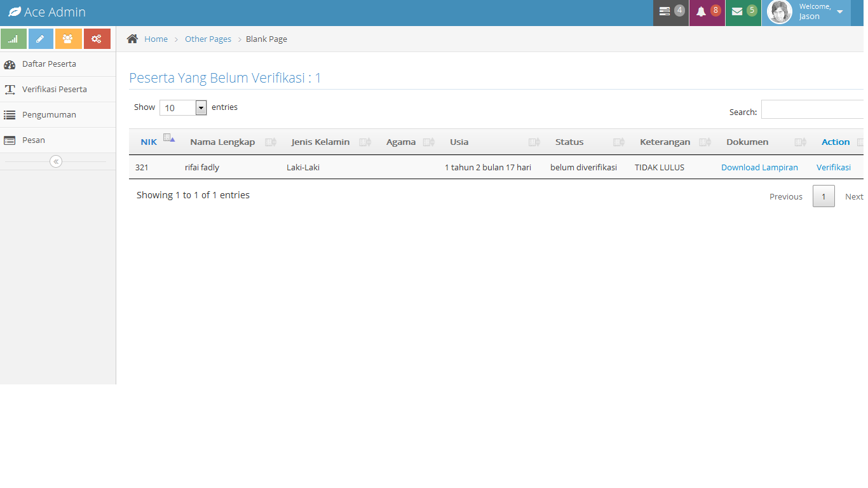The image size is (868, 488).
Task: Click the Download Lampiran link
Action: pos(759,167)
